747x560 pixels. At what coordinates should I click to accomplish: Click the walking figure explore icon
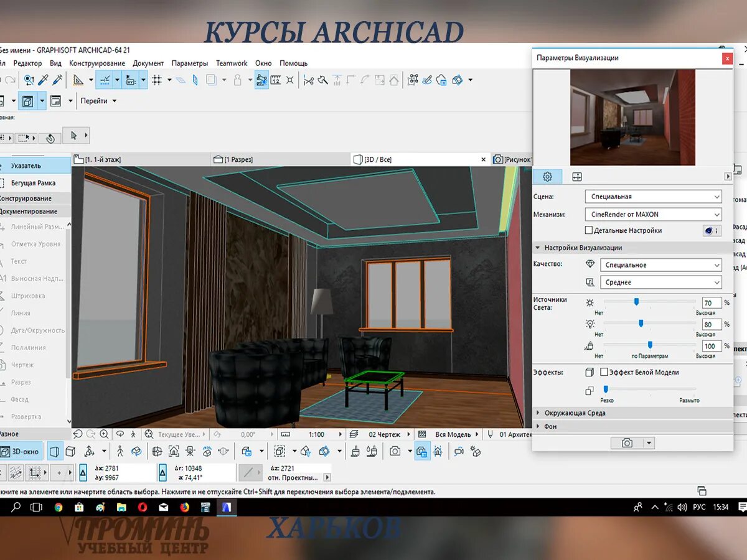[x=120, y=451]
